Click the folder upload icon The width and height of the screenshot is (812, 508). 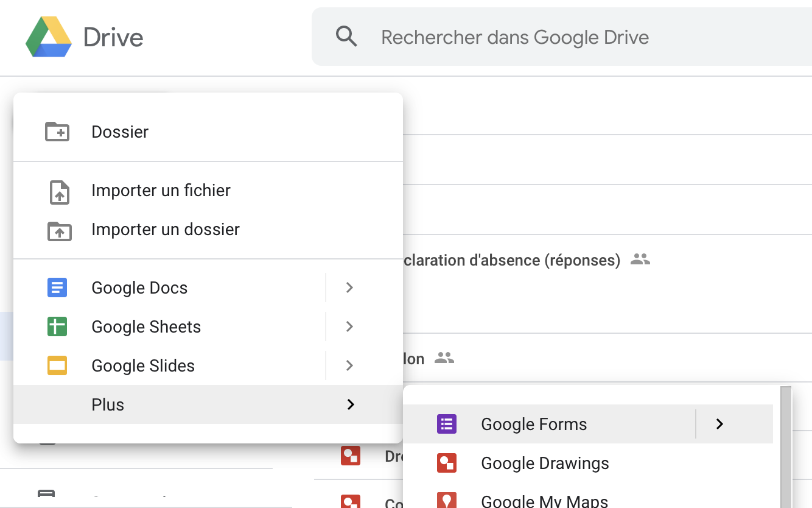[x=60, y=230]
